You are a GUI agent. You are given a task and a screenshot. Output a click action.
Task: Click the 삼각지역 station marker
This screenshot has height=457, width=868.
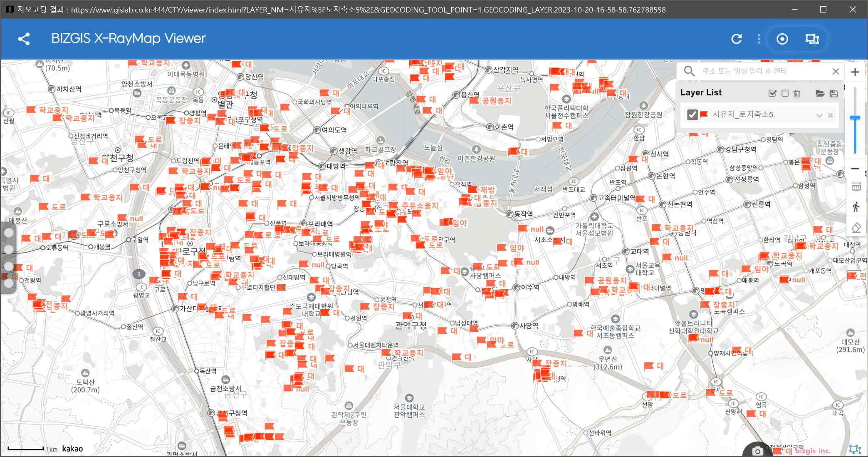click(x=489, y=70)
